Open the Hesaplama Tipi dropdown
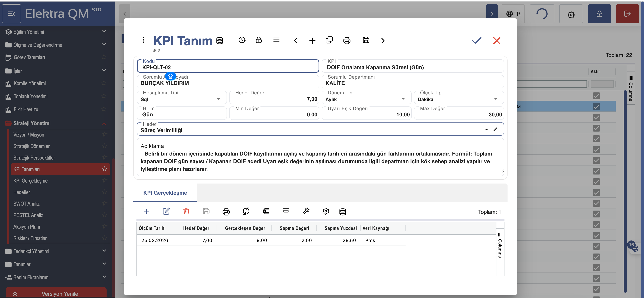The height and width of the screenshot is (298, 644). (218, 99)
